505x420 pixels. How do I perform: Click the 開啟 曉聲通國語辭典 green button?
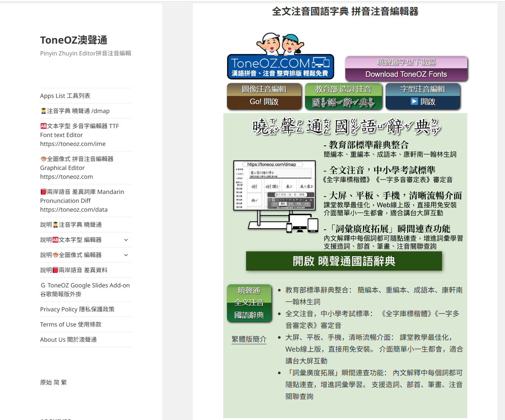(344, 261)
